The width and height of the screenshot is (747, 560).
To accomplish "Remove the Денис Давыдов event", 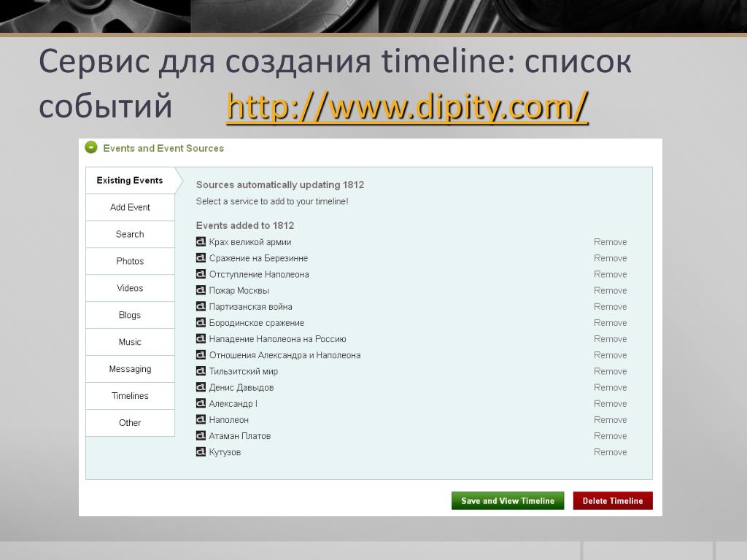I will point(611,388).
